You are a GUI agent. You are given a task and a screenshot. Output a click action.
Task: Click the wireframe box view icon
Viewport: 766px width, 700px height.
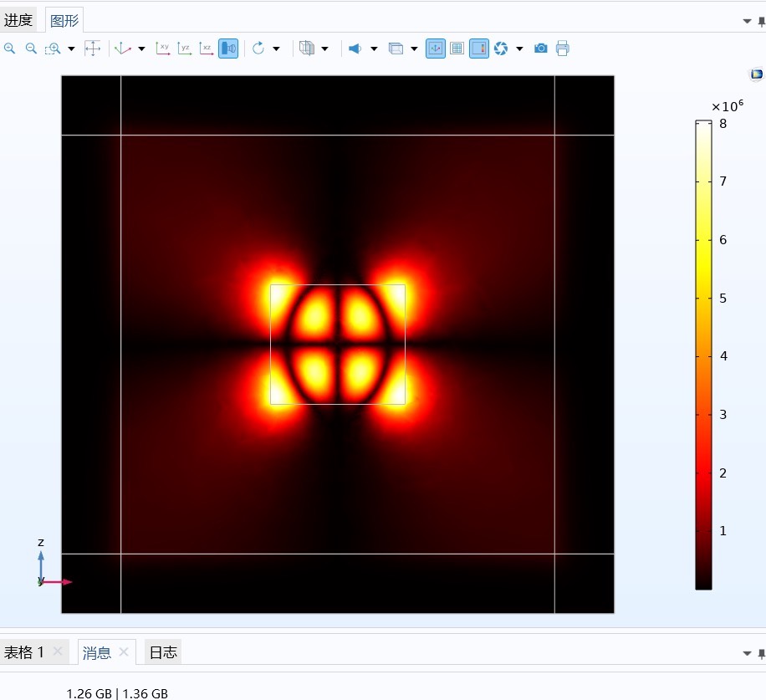pyautogui.click(x=396, y=49)
